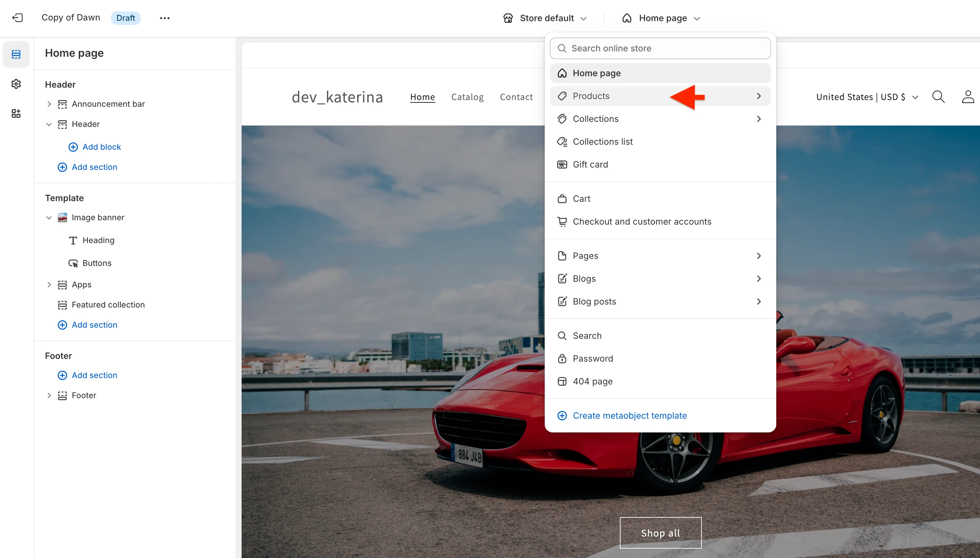980x558 pixels.
Task: Click the three-dot more actions icon
Action: click(165, 18)
